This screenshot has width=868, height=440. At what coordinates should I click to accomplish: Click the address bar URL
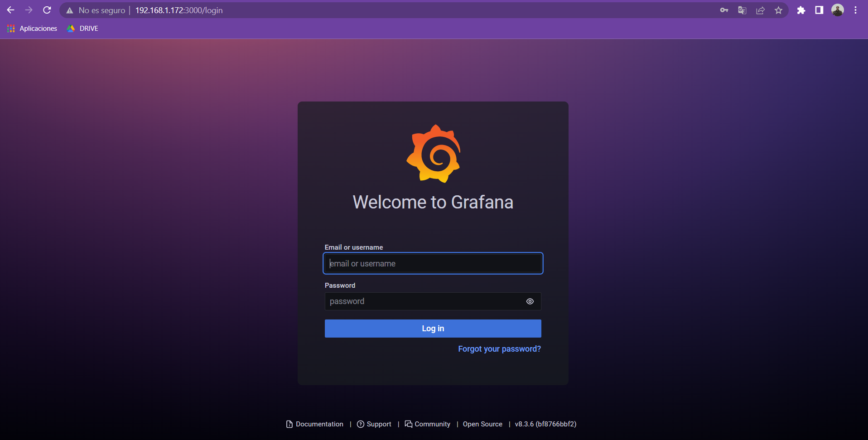[x=179, y=10]
